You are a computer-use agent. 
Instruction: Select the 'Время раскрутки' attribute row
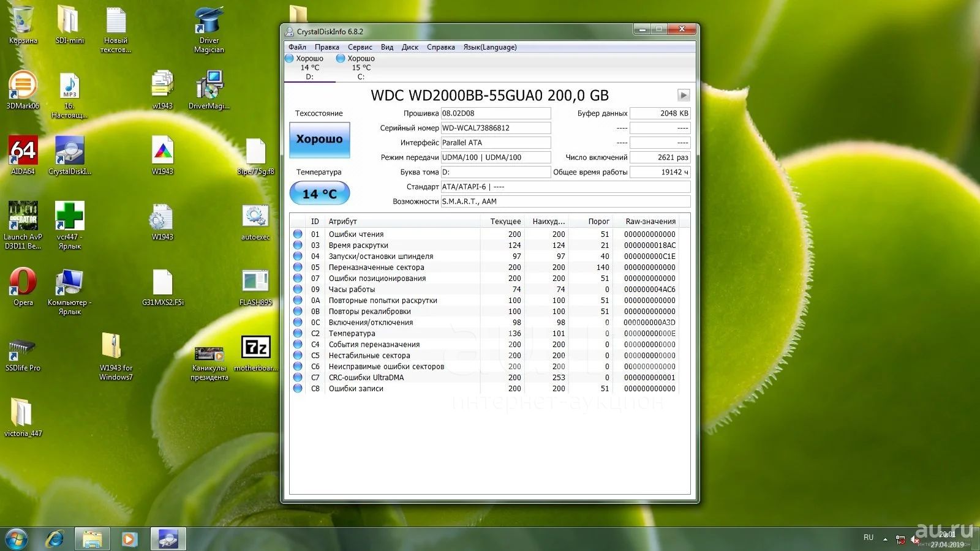(x=484, y=245)
